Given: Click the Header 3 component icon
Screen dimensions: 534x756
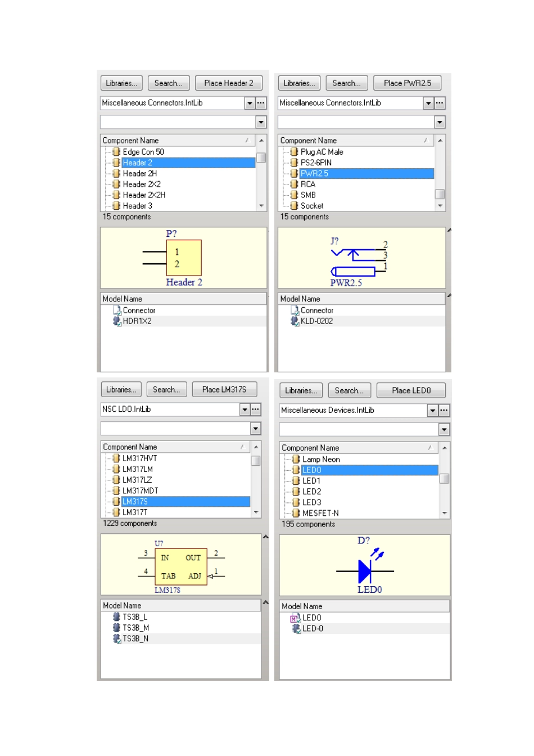Looking at the screenshot, I should click(116, 206).
